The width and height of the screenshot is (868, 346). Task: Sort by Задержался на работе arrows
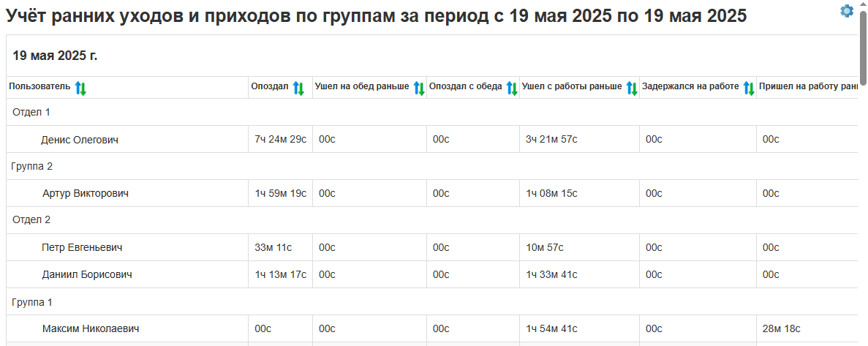point(749,89)
